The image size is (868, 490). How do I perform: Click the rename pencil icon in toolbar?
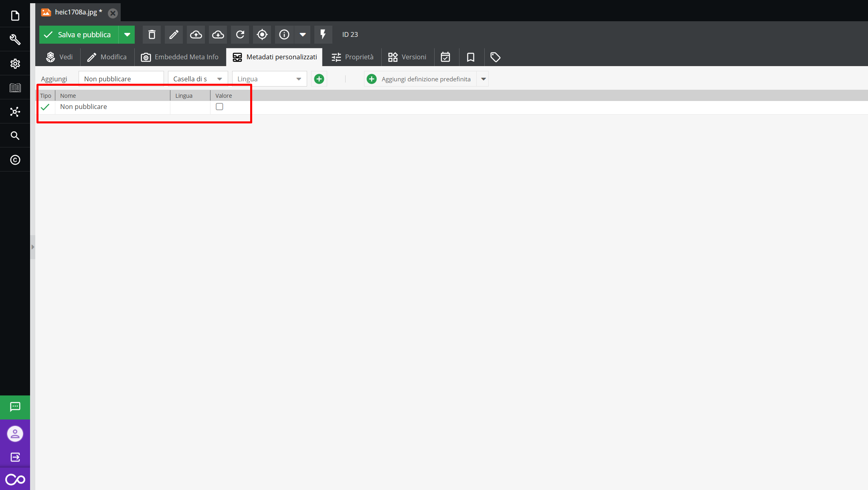click(x=174, y=35)
